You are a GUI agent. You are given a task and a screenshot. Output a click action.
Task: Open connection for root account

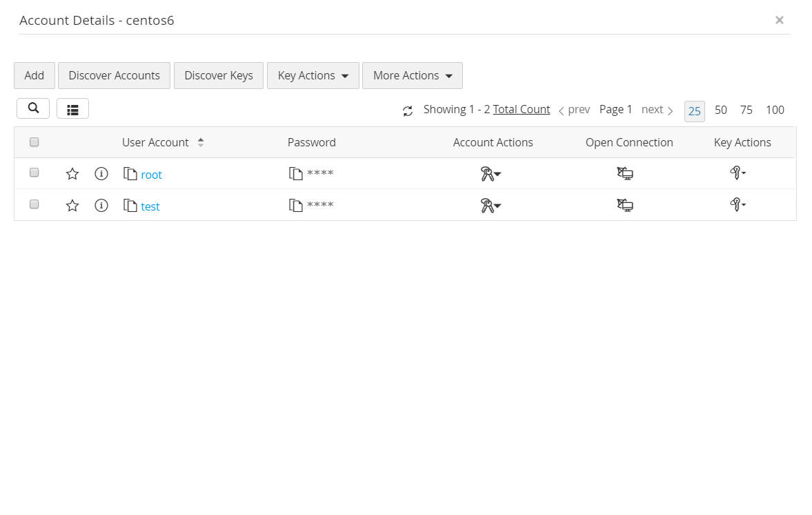[x=625, y=174]
